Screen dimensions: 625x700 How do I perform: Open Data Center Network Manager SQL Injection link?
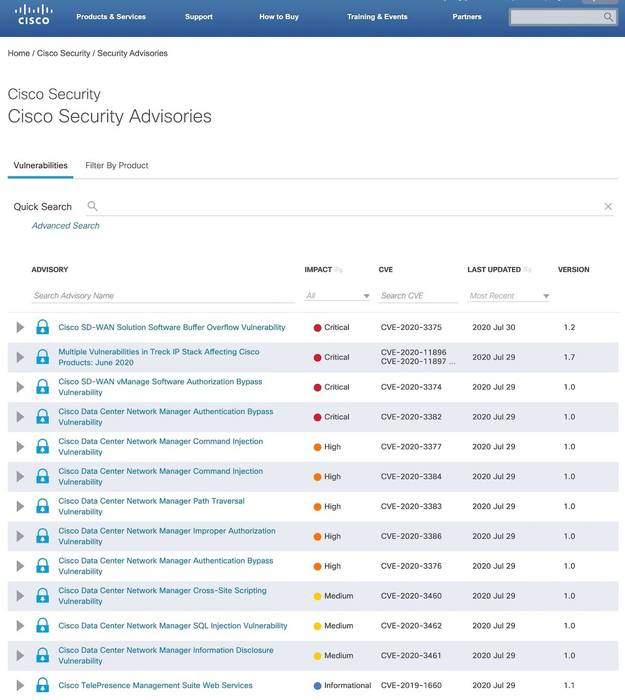click(x=173, y=626)
